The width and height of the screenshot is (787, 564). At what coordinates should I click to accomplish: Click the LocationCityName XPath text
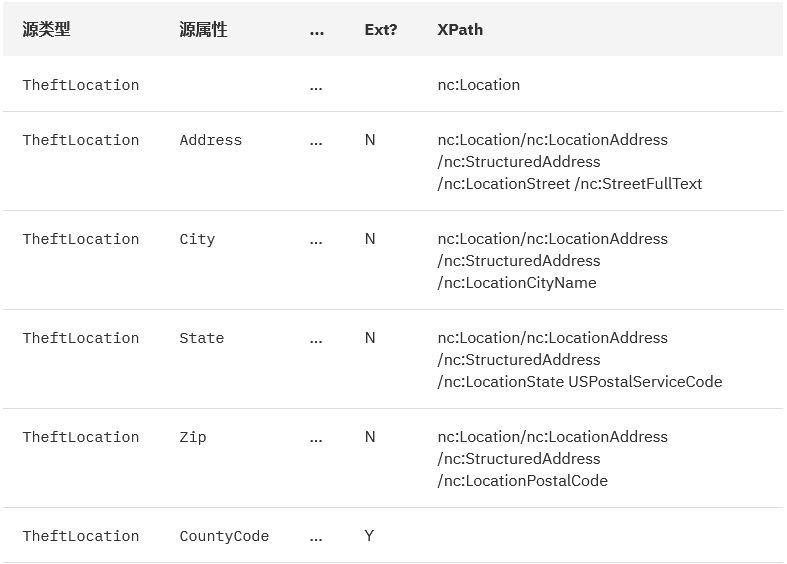[517, 283]
